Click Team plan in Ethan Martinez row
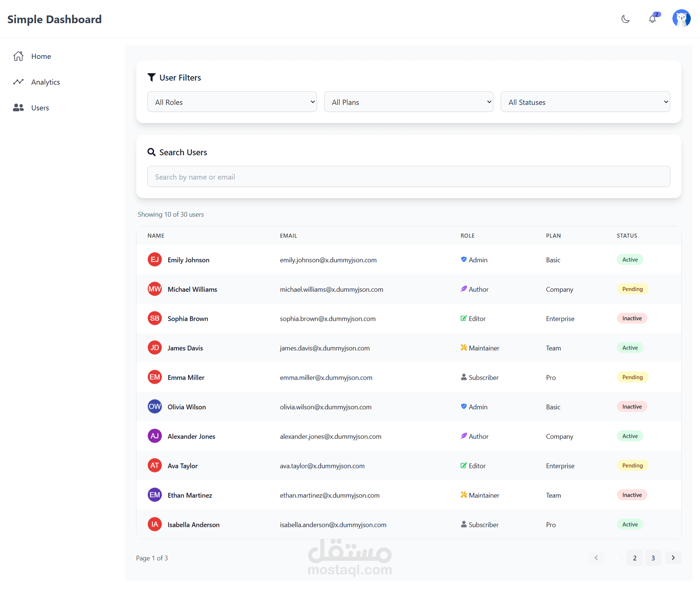Viewport: 700px width, 589px height. coord(553,495)
